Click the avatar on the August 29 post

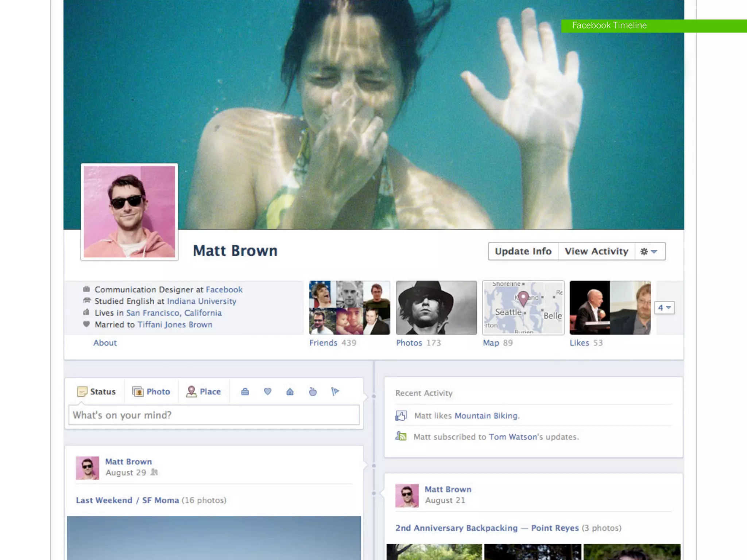(x=88, y=468)
